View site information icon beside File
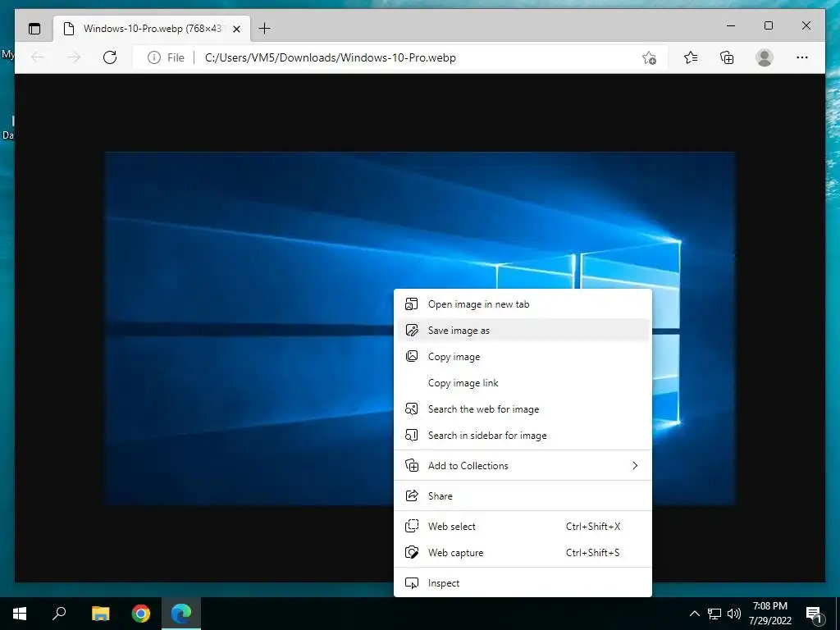 pos(153,57)
